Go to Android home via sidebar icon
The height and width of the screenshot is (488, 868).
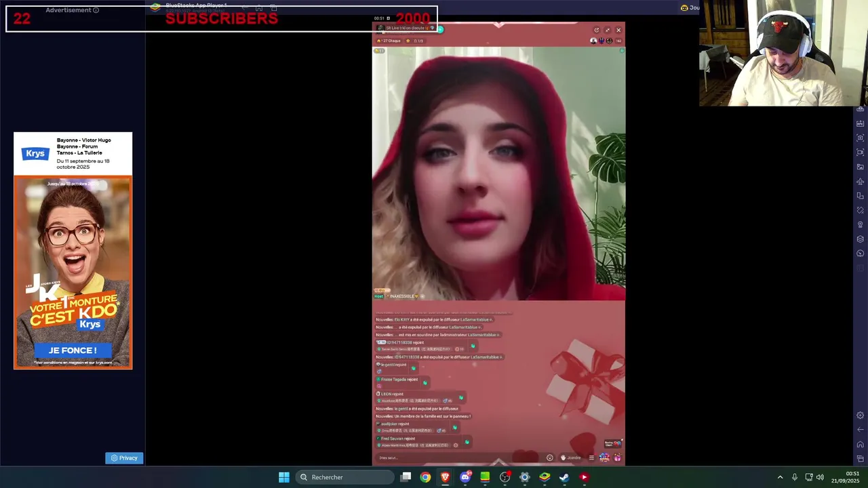click(861, 445)
